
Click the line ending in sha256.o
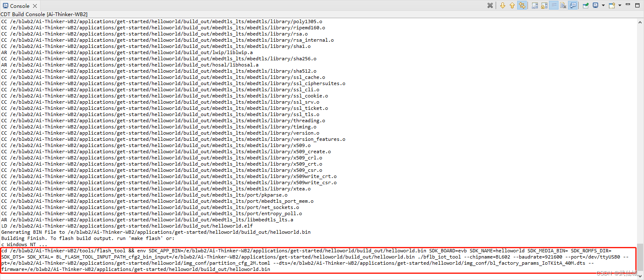(x=159, y=59)
